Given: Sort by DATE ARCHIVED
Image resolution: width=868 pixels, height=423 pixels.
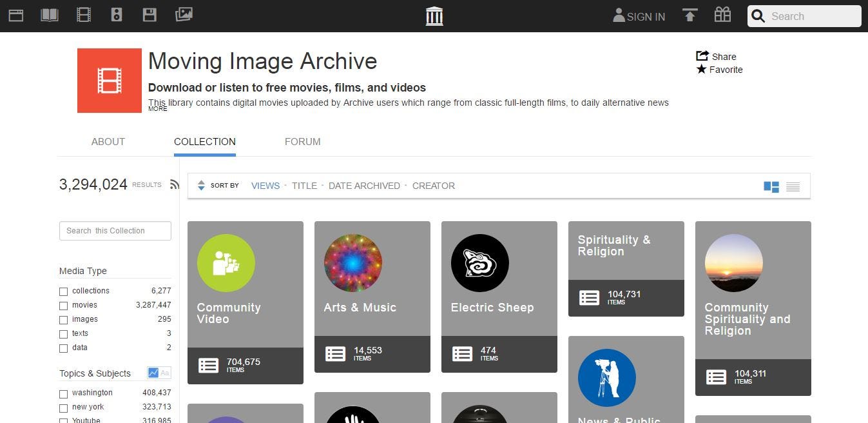Looking at the screenshot, I should [364, 186].
